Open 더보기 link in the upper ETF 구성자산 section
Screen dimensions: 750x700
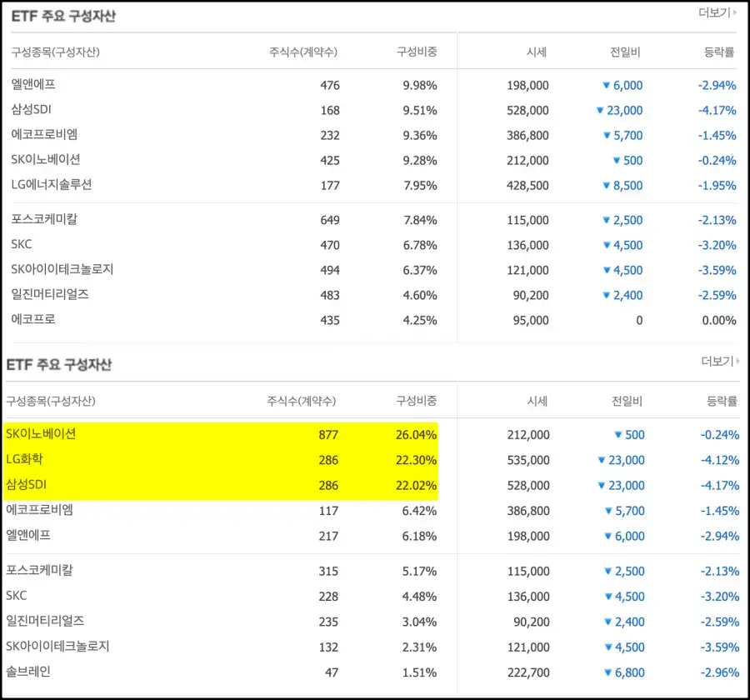(x=717, y=13)
